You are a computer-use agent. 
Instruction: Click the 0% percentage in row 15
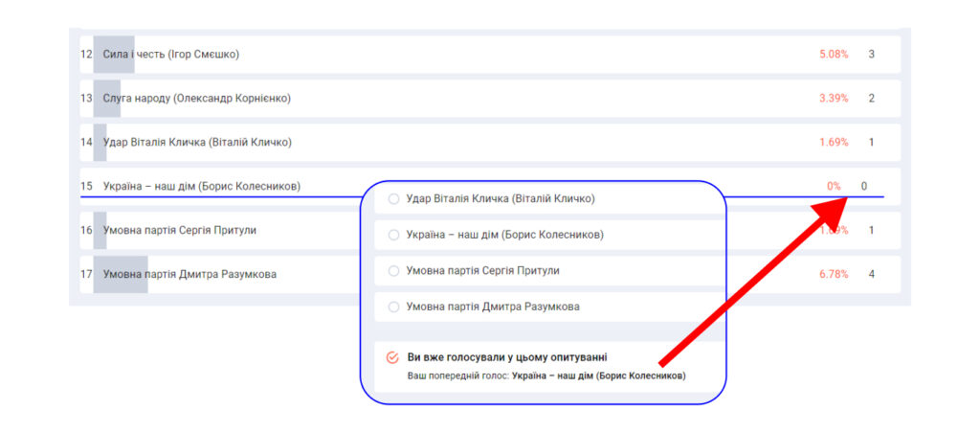[834, 186]
